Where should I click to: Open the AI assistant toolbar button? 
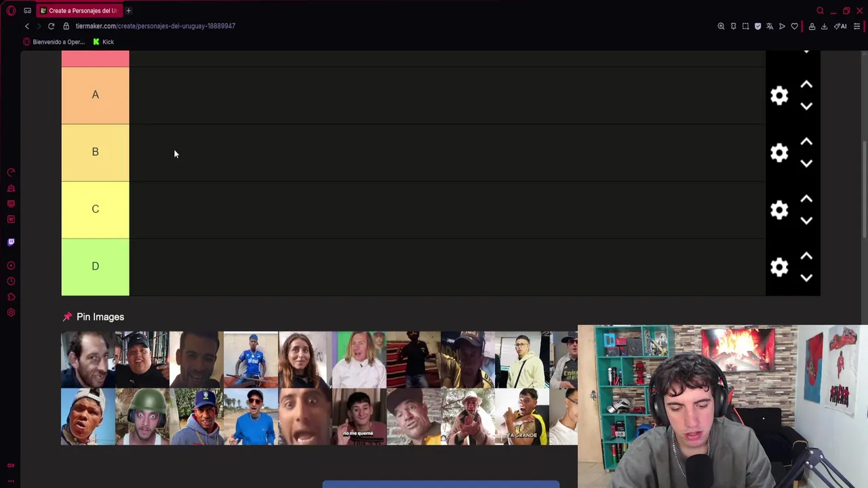841,26
